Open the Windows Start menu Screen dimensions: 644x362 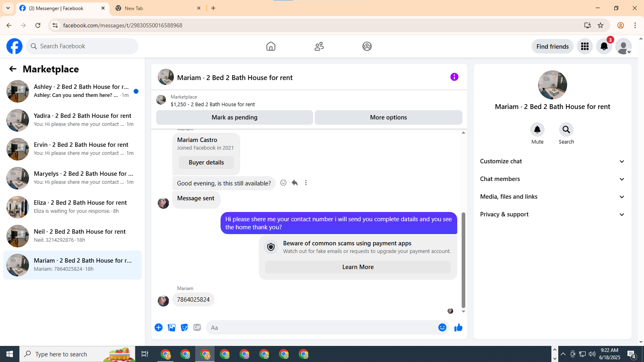pos(10,354)
